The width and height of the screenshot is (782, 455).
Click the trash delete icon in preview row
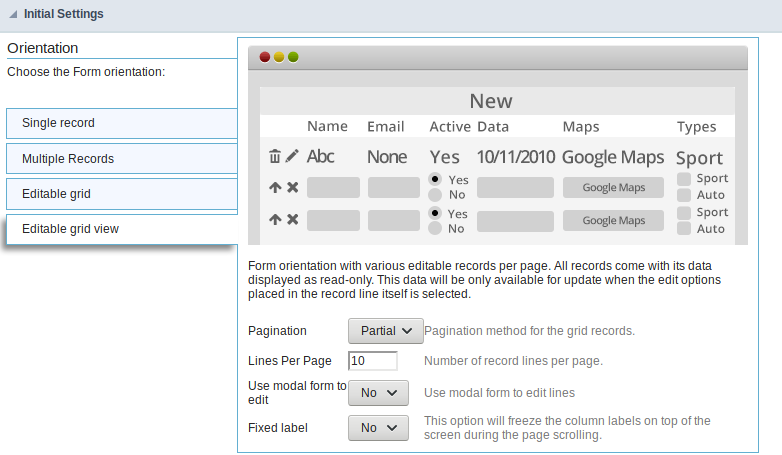pos(274,156)
